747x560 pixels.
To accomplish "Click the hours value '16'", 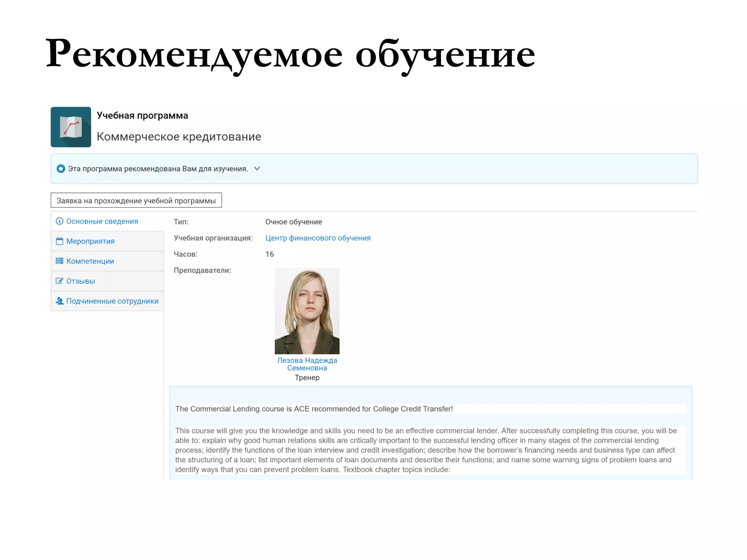I will pyautogui.click(x=270, y=254).
